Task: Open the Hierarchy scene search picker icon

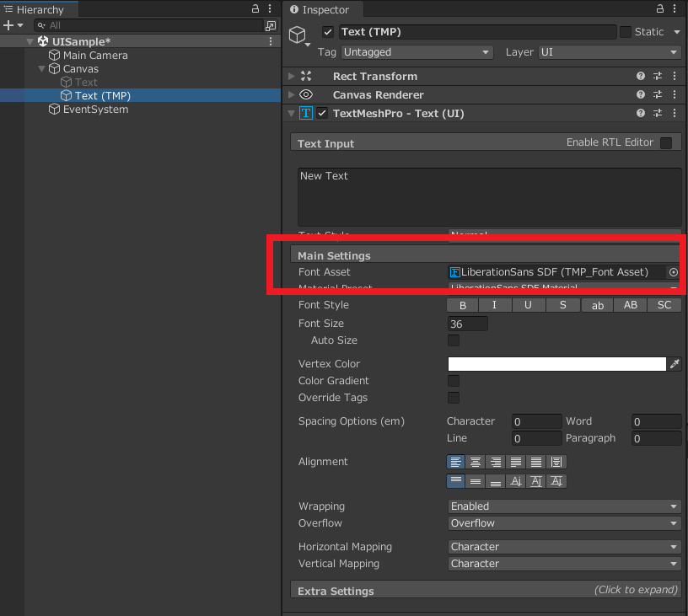Action: pos(271,26)
